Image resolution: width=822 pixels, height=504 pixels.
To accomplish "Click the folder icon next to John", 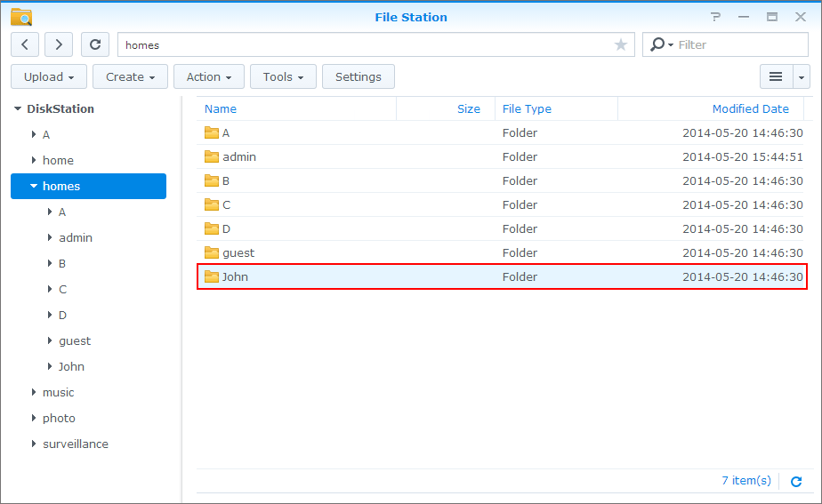I will click(x=211, y=276).
